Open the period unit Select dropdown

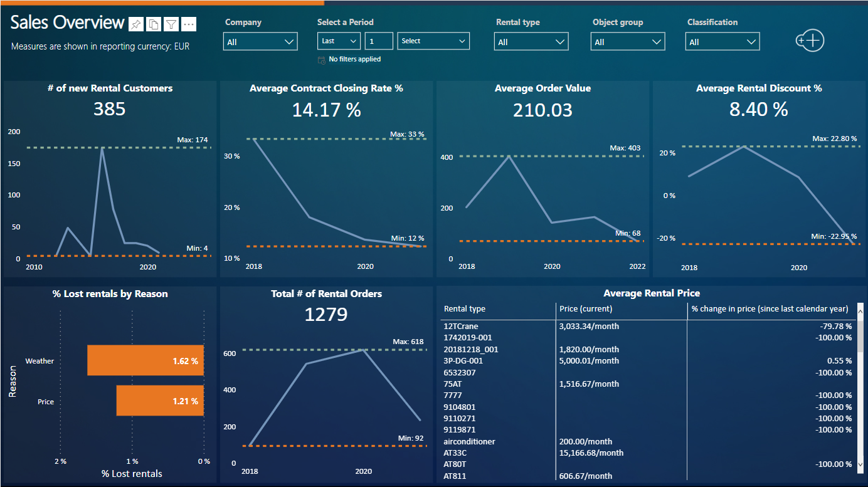[x=433, y=41]
